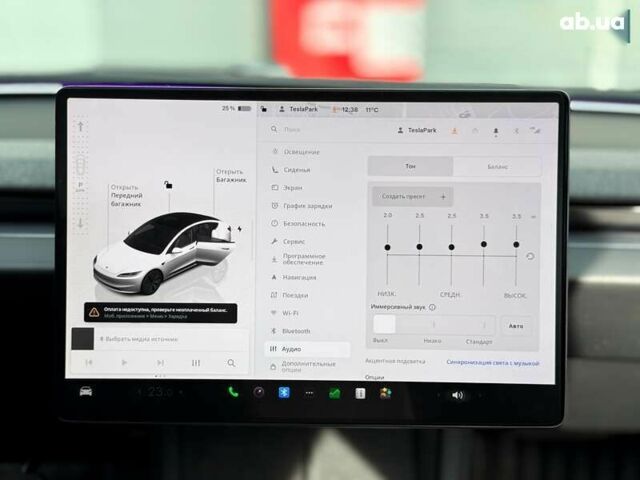
Task: Open the TeslaPark profile dropdown
Action: (418, 130)
